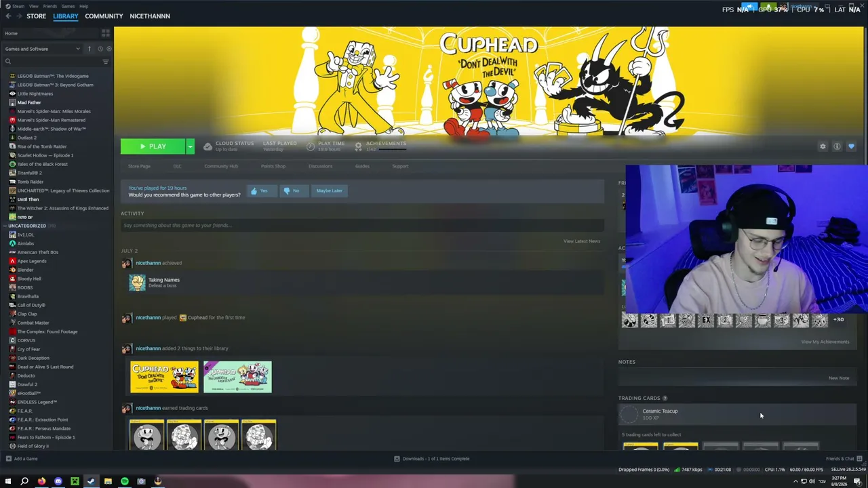Click the recent activity clock icon in the library filter
The height and width of the screenshot is (488, 868).
tap(100, 49)
